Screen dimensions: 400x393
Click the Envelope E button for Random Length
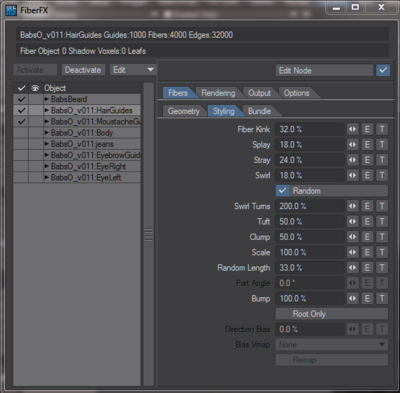(367, 268)
